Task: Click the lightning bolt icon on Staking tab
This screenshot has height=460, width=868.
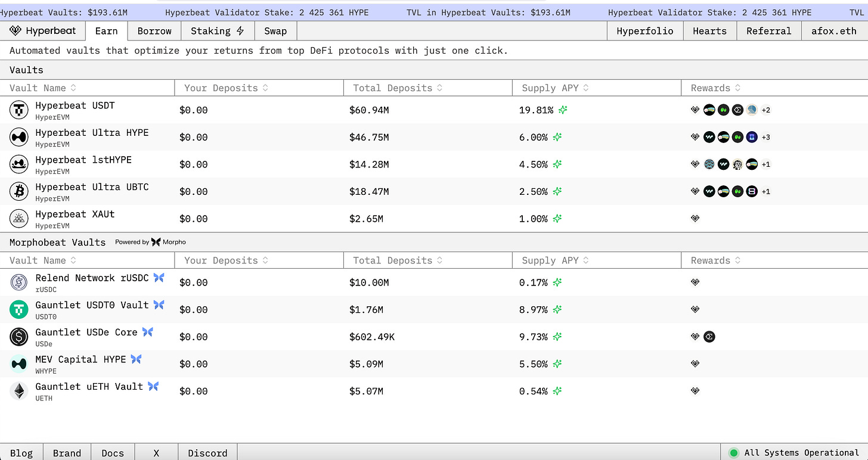Action: (240, 31)
